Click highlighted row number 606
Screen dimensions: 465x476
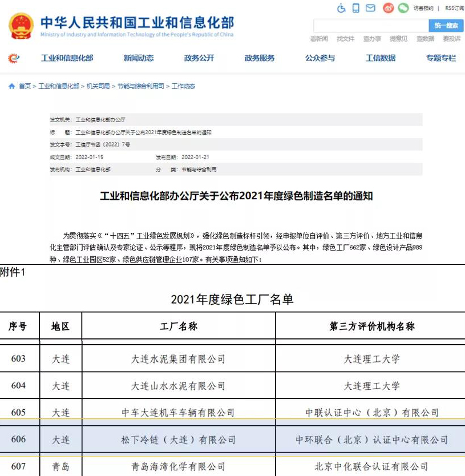click(x=18, y=439)
